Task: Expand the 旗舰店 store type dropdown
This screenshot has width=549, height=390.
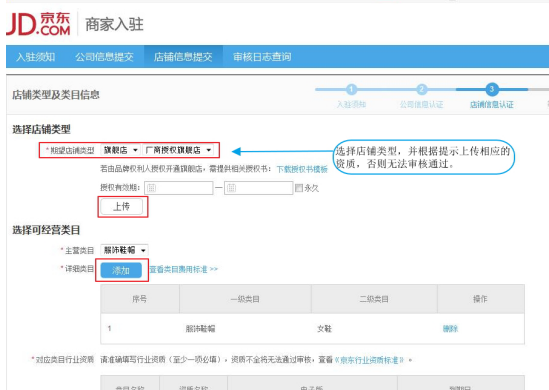Action: (120, 150)
